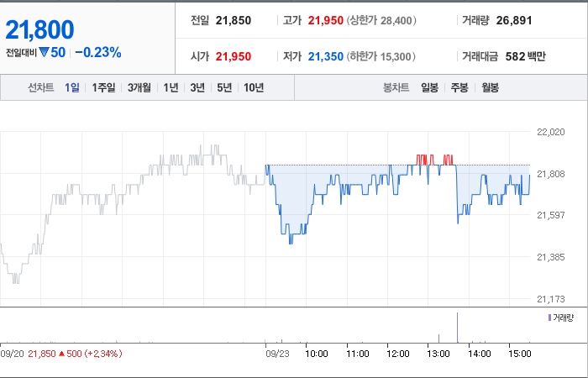Click the 거래량 value 26,891
The width and height of the screenshot is (588, 378).
514,20
